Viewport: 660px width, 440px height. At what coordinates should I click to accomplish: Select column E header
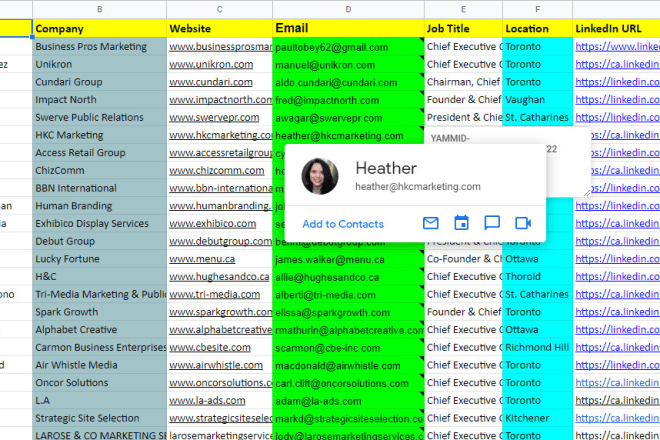point(463,9)
